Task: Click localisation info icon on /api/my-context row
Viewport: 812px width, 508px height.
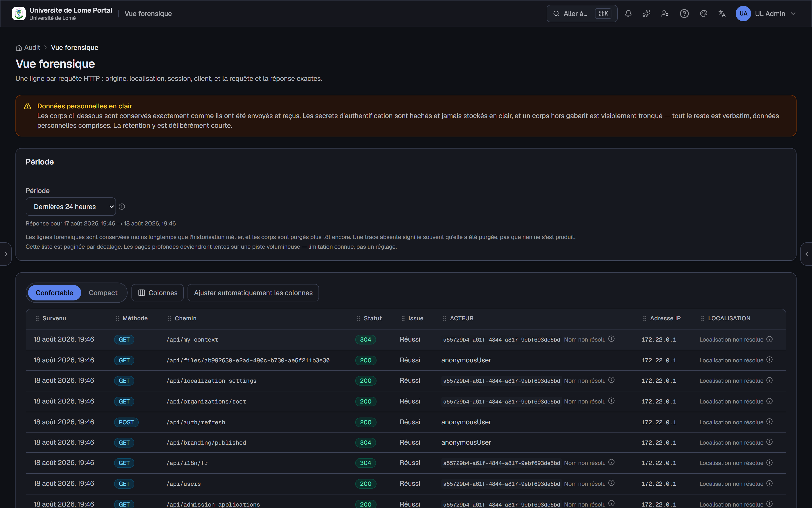Action: pyautogui.click(x=769, y=339)
